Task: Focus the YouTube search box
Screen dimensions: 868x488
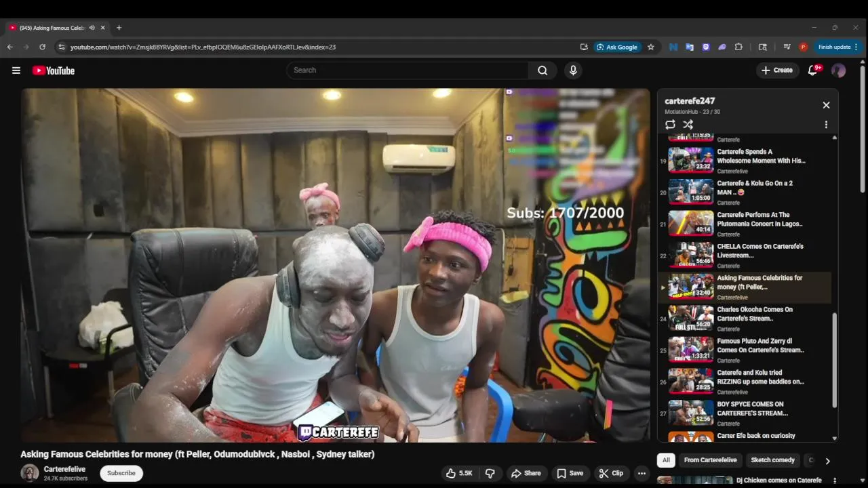Action: [x=407, y=70]
